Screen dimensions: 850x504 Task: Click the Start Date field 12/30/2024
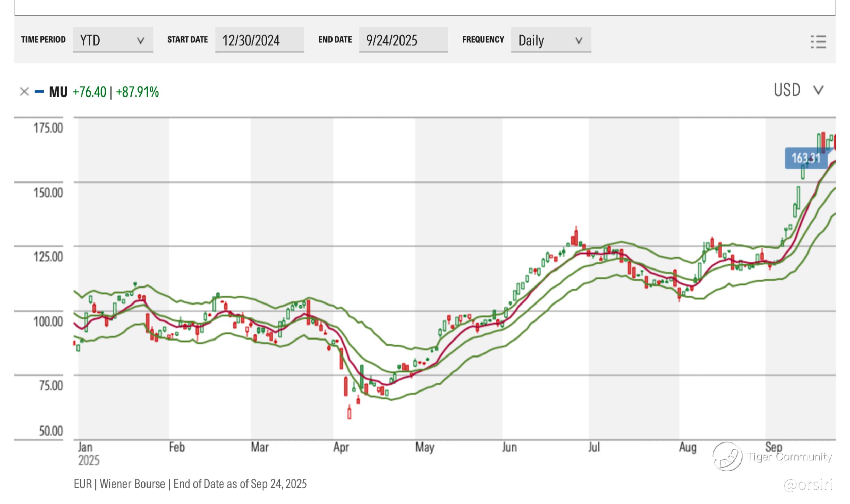[x=259, y=40]
